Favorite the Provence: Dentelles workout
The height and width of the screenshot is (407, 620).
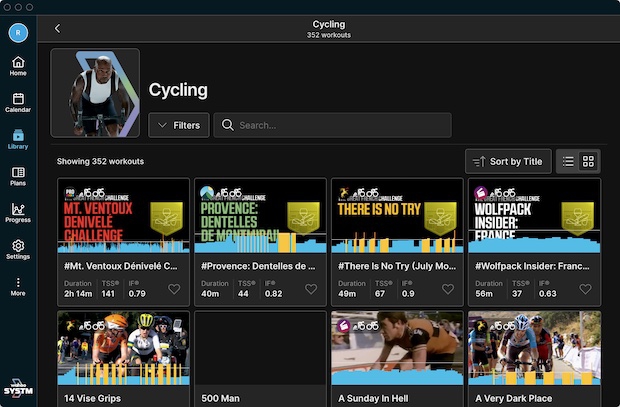[x=310, y=289]
